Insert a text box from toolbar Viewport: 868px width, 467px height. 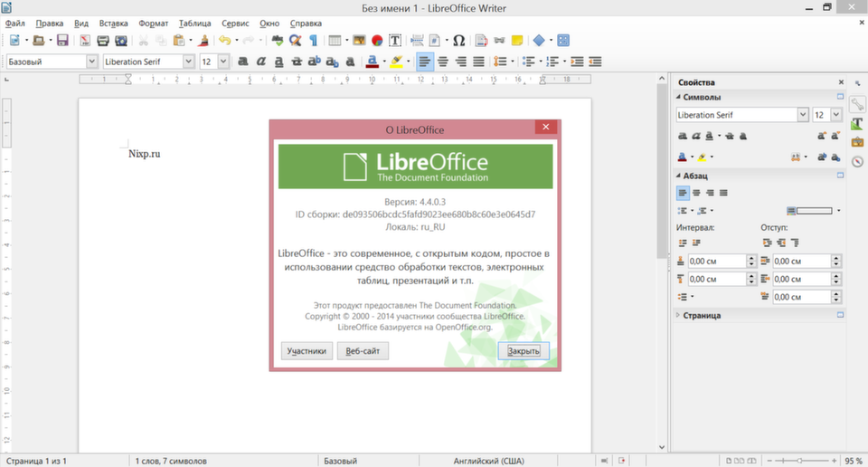pyautogui.click(x=395, y=41)
